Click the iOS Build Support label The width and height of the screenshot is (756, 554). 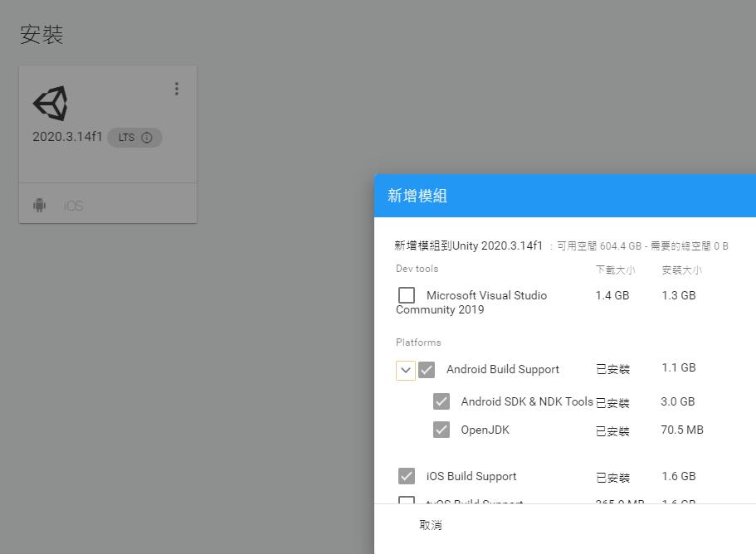pyautogui.click(x=471, y=476)
